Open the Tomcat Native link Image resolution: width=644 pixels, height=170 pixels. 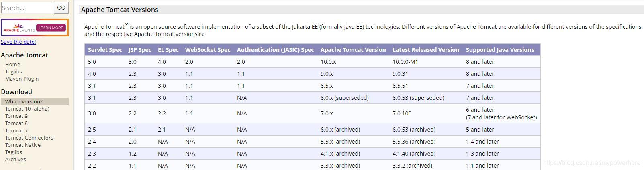point(23,145)
